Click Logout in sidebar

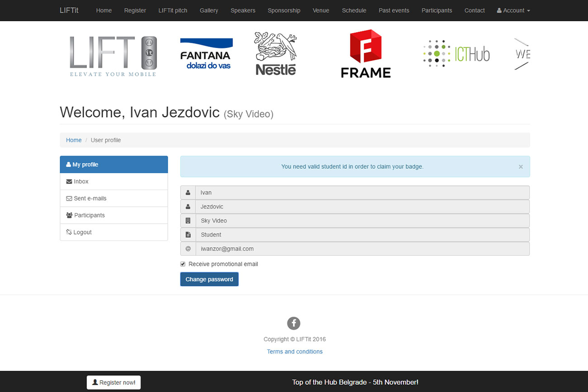[114, 232]
